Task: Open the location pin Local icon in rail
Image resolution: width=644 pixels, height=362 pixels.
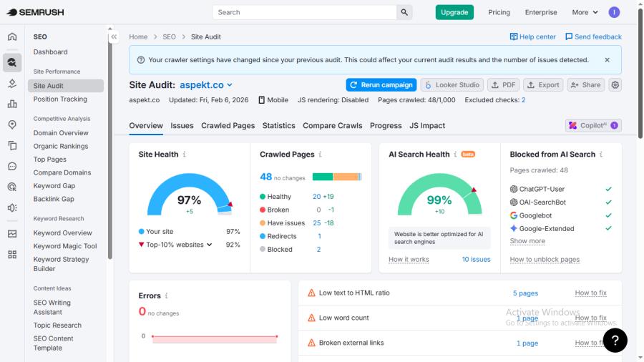Action: (x=12, y=124)
